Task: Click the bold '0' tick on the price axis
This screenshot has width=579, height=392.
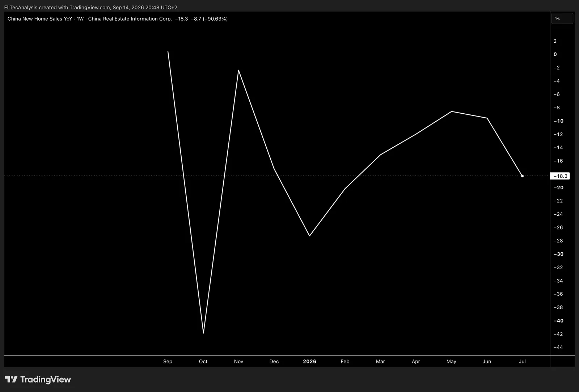Action: pyautogui.click(x=555, y=54)
